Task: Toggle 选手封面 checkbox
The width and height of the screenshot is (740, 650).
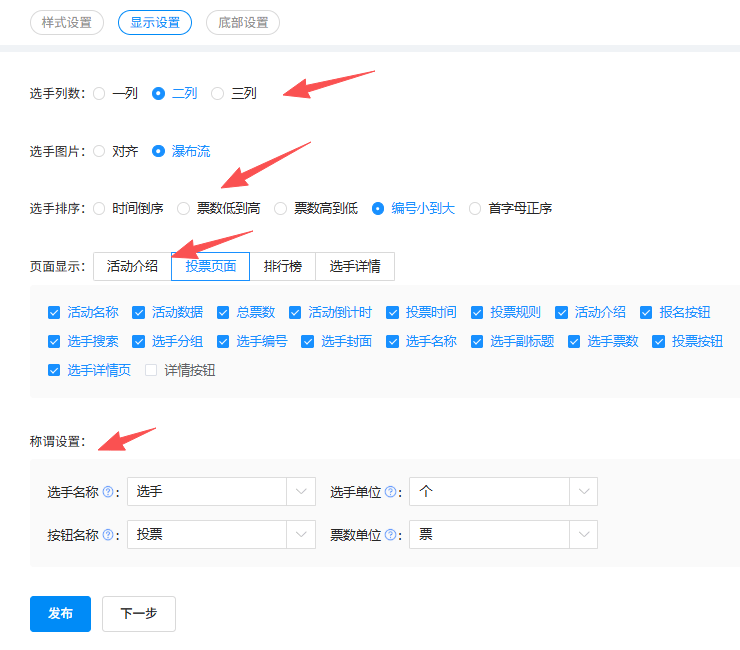Action: pyautogui.click(x=307, y=342)
